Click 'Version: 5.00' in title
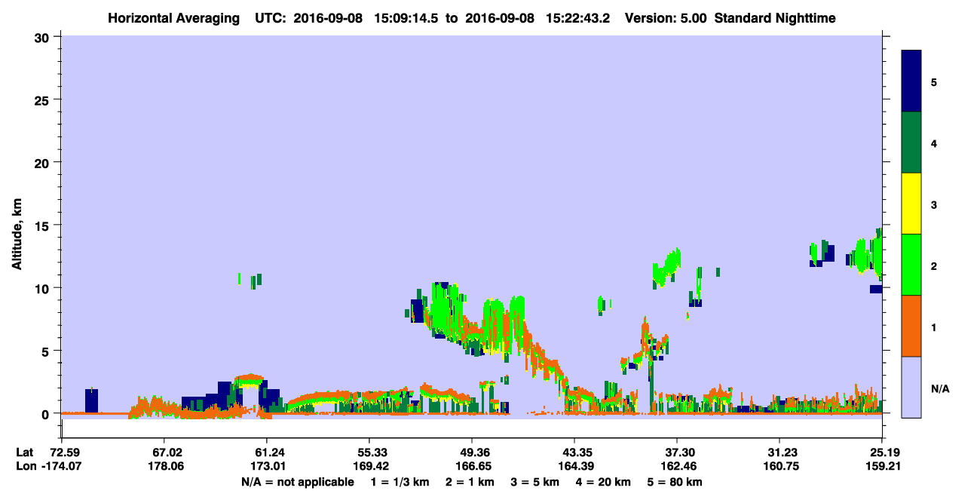 (664, 18)
